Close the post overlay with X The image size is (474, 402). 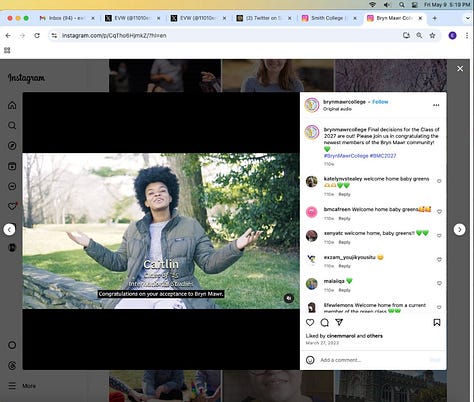tap(460, 68)
